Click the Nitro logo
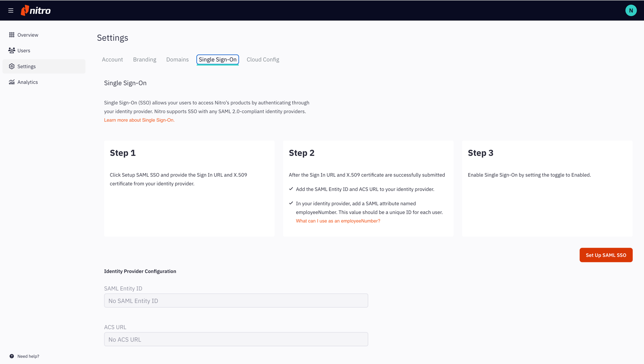 tap(36, 11)
